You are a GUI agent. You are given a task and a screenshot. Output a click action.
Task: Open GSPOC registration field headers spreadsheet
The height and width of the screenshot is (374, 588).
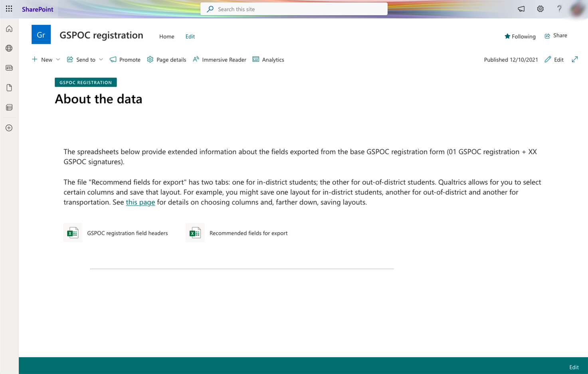(x=127, y=233)
